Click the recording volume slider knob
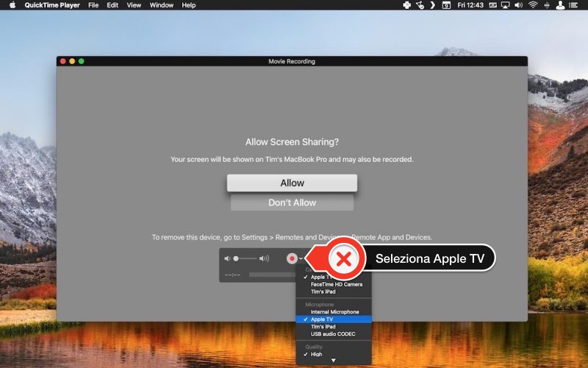 click(x=236, y=258)
